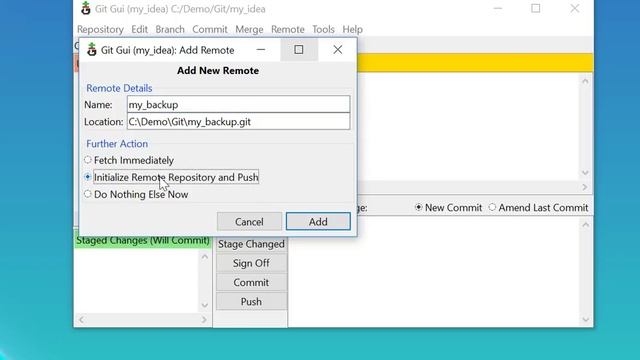Open the Tools menu
The width and height of the screenshot is (640, 360).
(323, 29)
